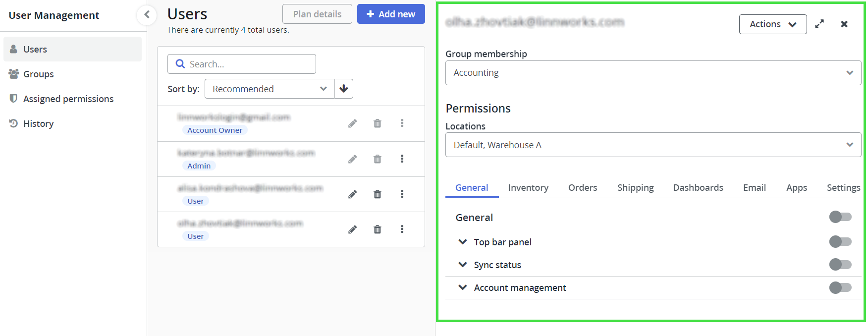Open the Plan details button

tap(317, 14)
